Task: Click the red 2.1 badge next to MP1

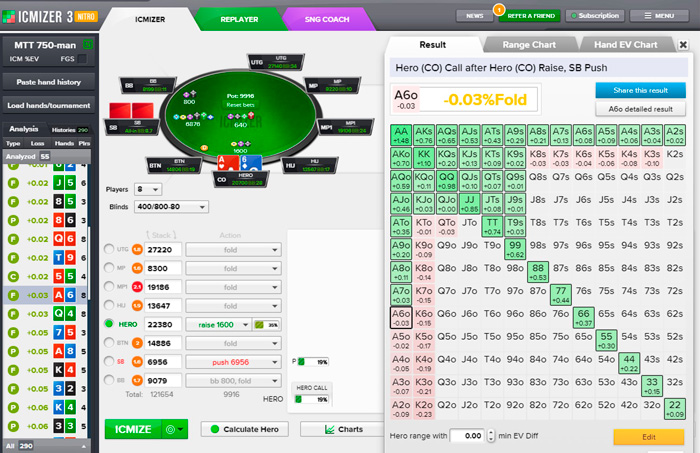Action: (137, 287)
